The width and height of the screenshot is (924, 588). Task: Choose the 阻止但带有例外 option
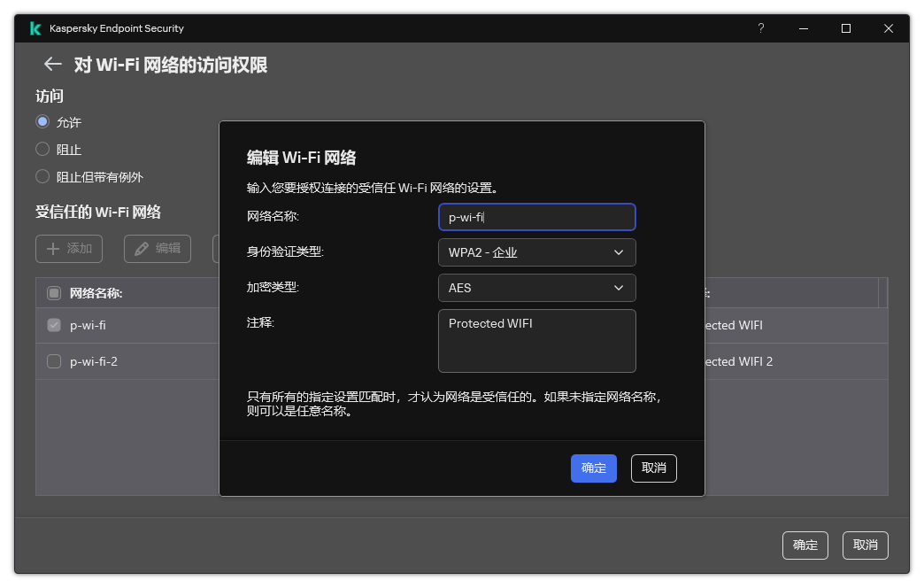[x=42, y=176]
